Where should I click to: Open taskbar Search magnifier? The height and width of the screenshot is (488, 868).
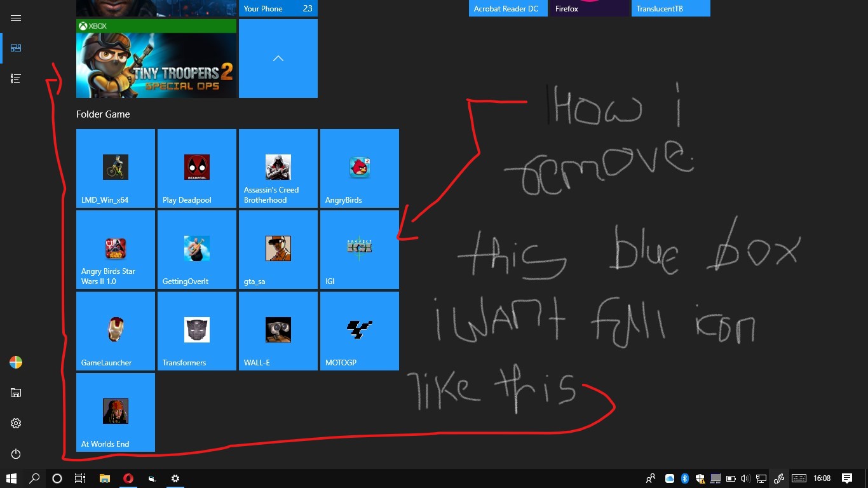(34, 478)
